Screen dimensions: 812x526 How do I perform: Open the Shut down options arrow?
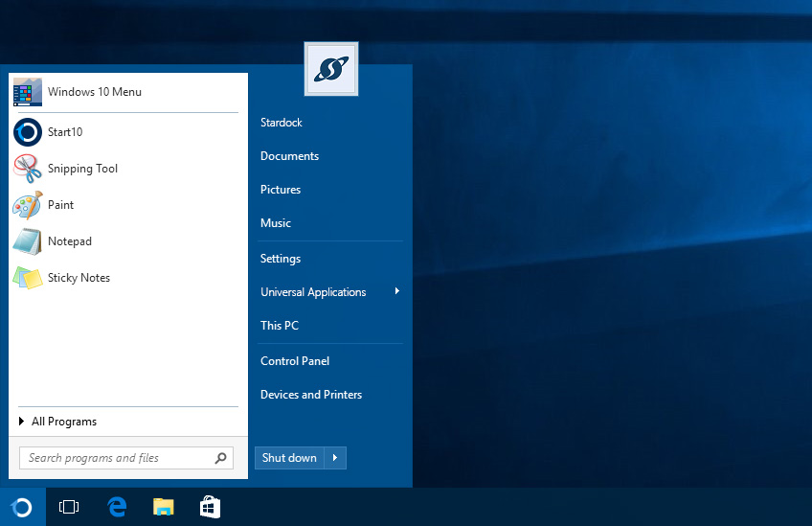click(335, 458)
